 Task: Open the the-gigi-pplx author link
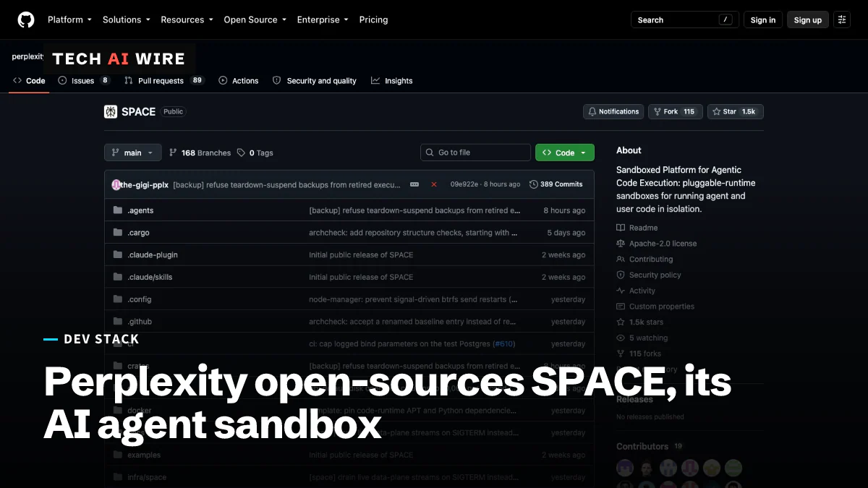145,185
